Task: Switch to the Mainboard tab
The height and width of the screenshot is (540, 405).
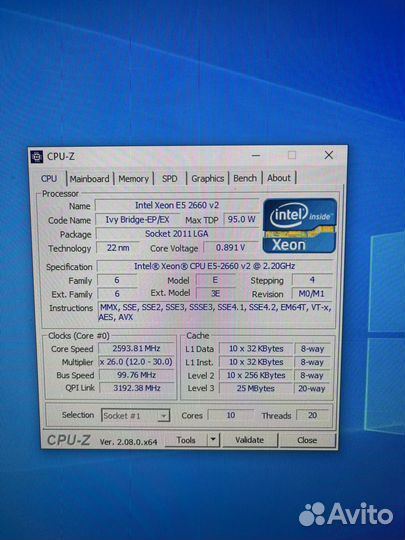Action: 89,179
